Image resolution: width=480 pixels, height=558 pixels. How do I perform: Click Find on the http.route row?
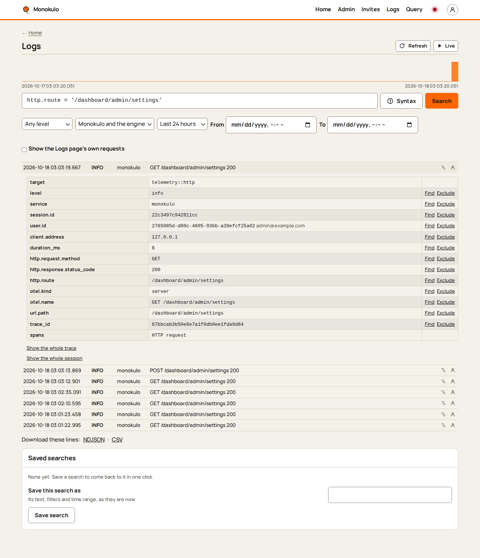(429, 280)
